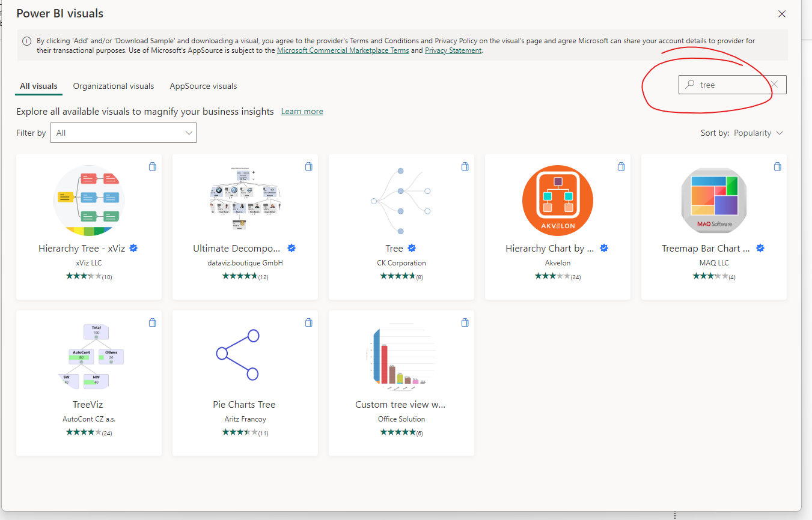Image resolution: width=812 pixels, height=520 pixels.
Task: Click the shopping bag icon on Ultimate Decomposition card
Action: [309, 166]
